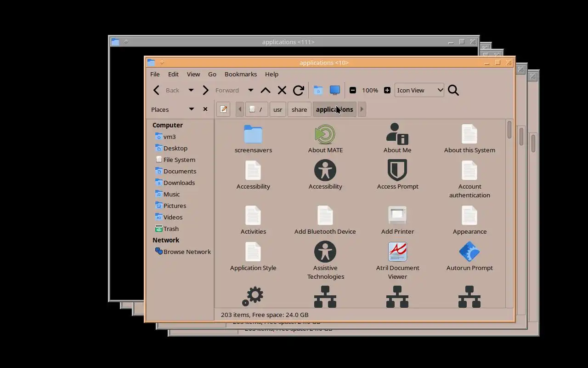Click the applications path button

[334, 109]
